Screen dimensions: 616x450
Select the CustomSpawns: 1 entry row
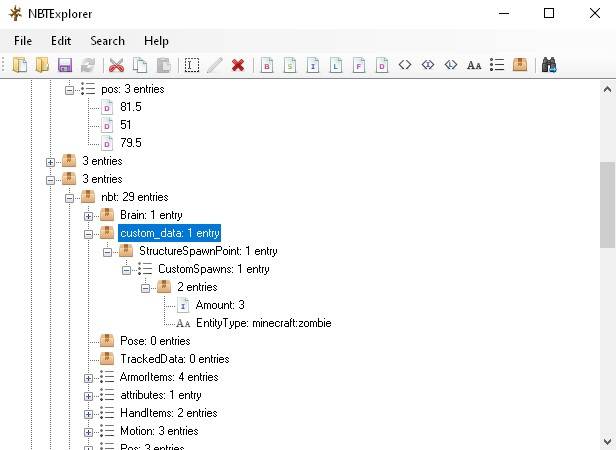point(214,269)
